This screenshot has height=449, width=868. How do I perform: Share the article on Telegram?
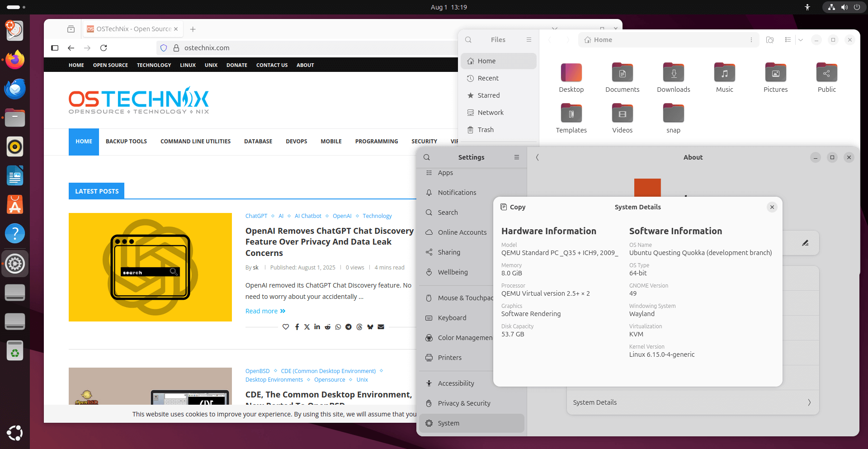[349, 326]
